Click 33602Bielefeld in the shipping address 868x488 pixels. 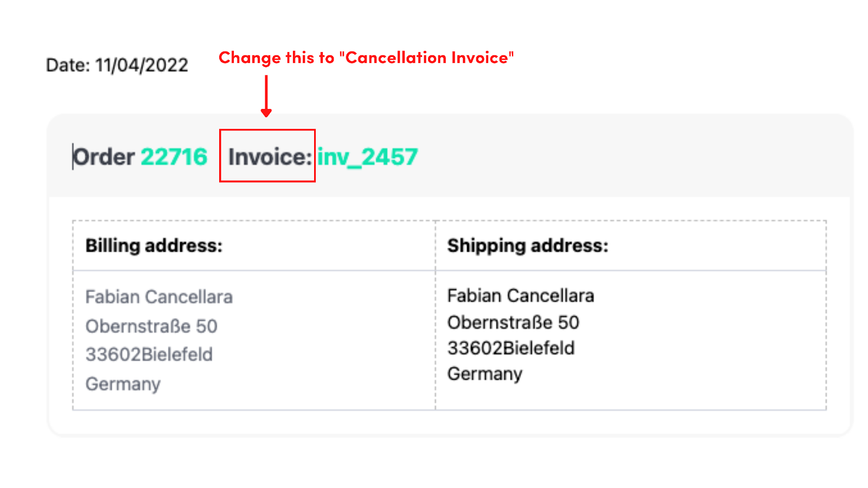coord(511,348)
